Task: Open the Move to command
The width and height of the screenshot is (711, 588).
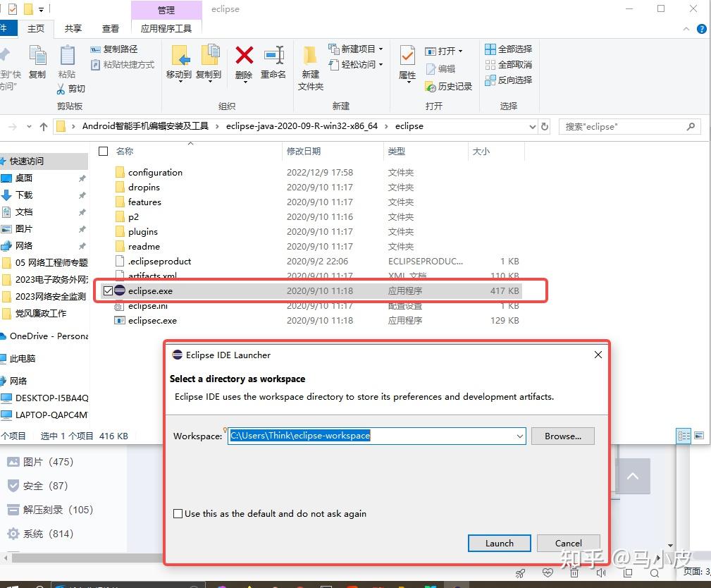Action: pos(179,63)
